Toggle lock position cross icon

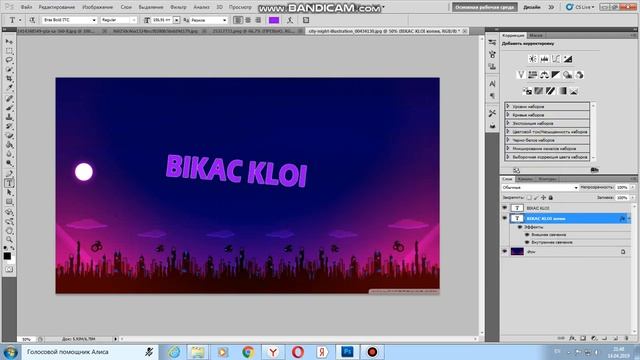(543, 198)
